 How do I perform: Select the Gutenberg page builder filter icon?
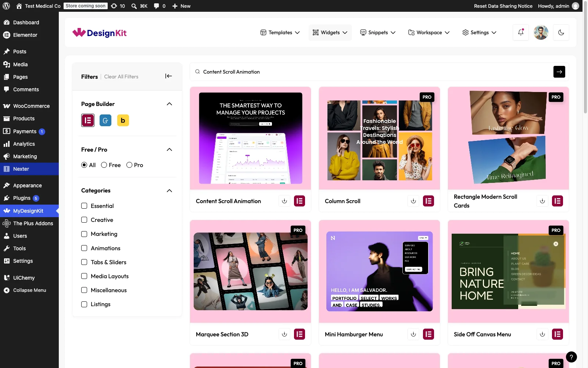(x=105, y=120)
